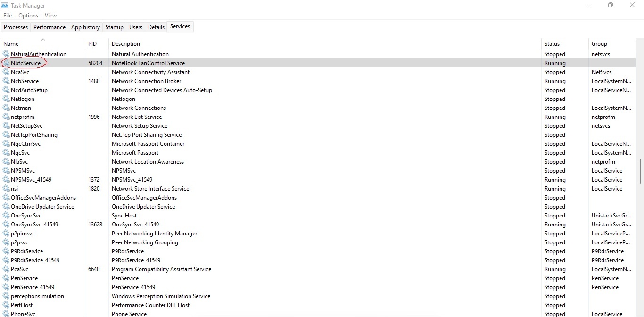Switch to the Performance tab
Image resolution: width=644 pixels, height=317 pixels.
click(x=50, y=27)
